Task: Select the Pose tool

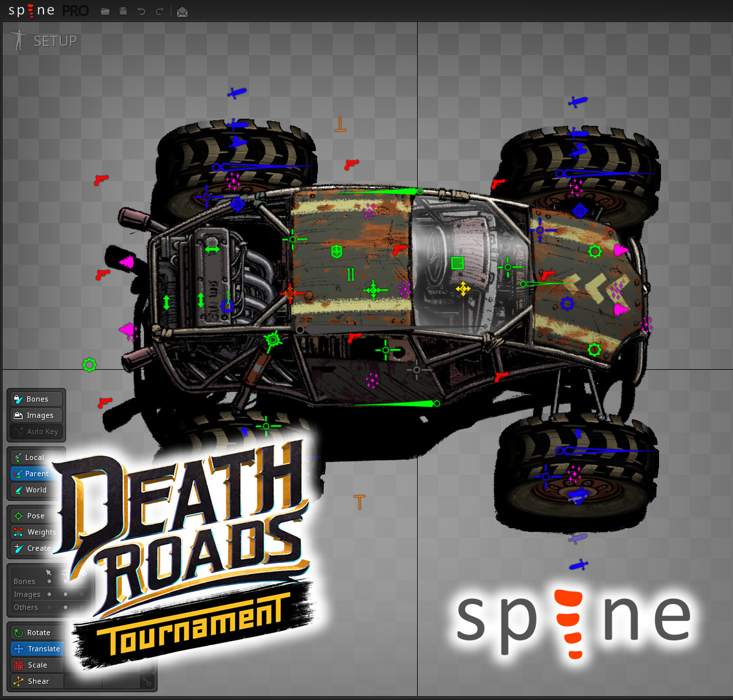Action: click(x=32, y=515)
